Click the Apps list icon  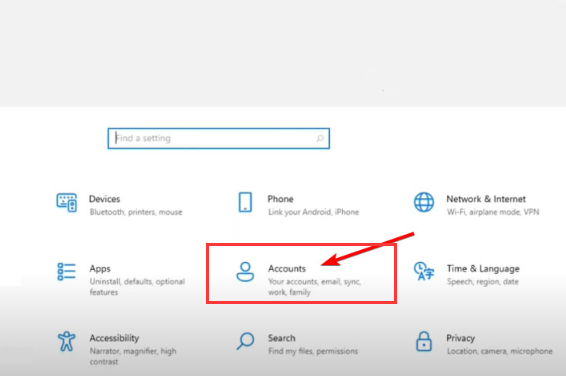[66, 271]
